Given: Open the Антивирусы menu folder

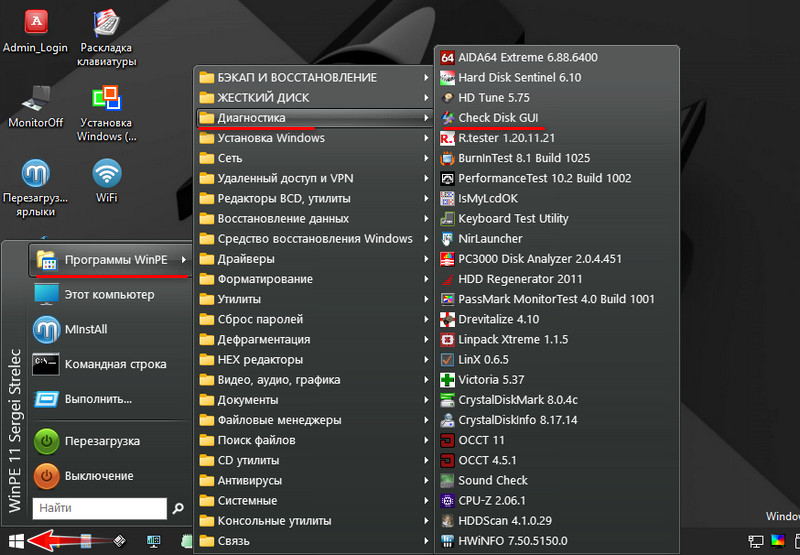Looking at the screenshot, I should 314,481.
